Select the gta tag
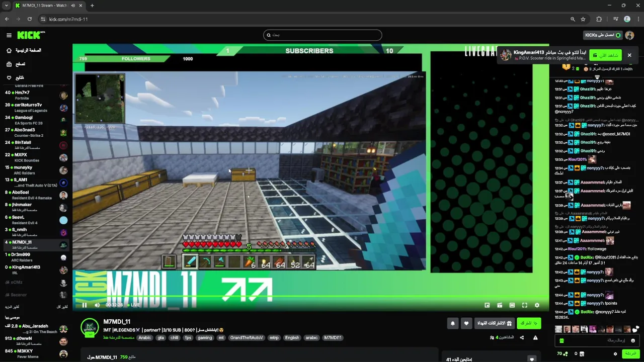 coord(161,338)
